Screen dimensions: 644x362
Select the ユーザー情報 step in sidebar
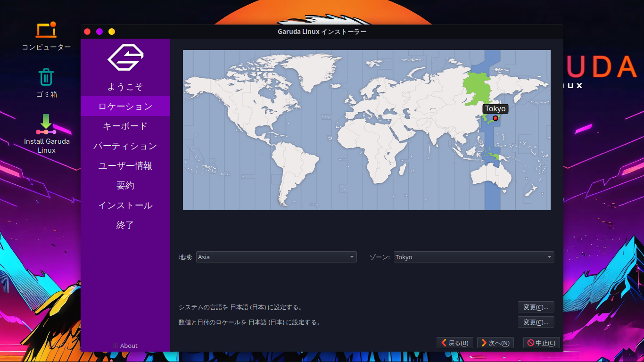[x=125, y=165]
